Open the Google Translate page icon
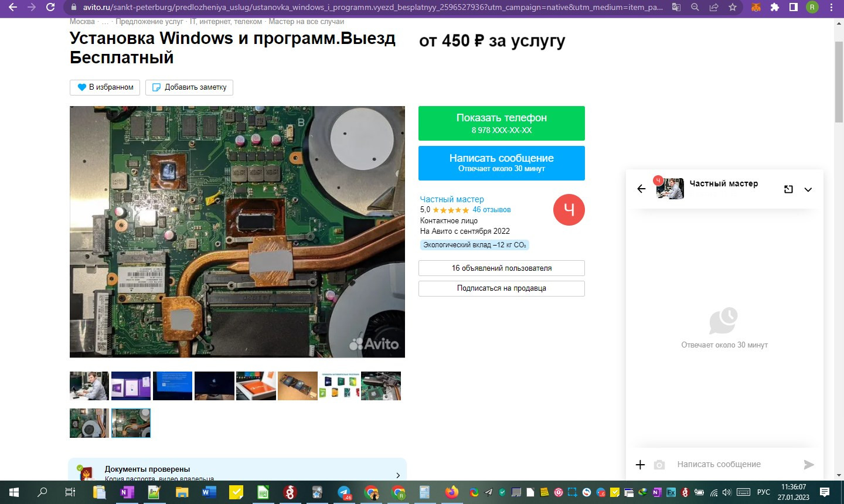Screen dimensions: 844x504 [676, 7]
